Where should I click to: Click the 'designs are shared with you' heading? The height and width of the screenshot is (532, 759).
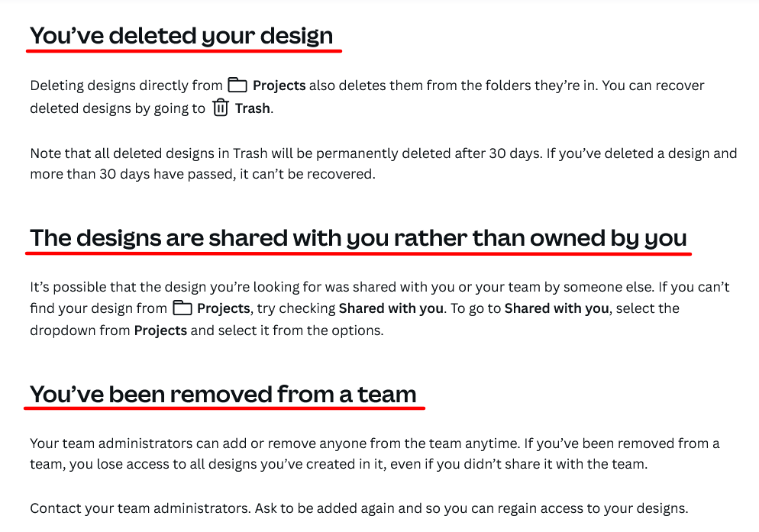pos(358,238)
